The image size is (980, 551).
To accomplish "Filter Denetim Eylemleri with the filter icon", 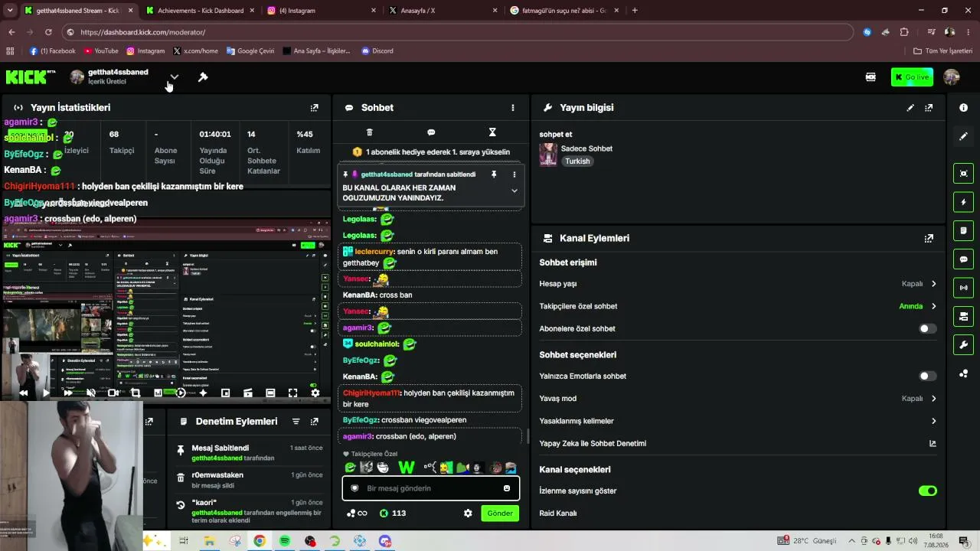I will pyautogui.click(x=296, y=422).
